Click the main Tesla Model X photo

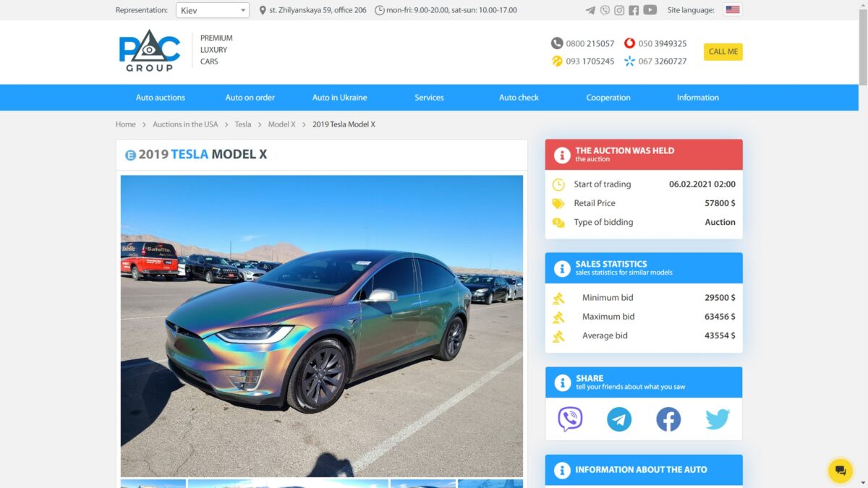[x=322, y=326]
